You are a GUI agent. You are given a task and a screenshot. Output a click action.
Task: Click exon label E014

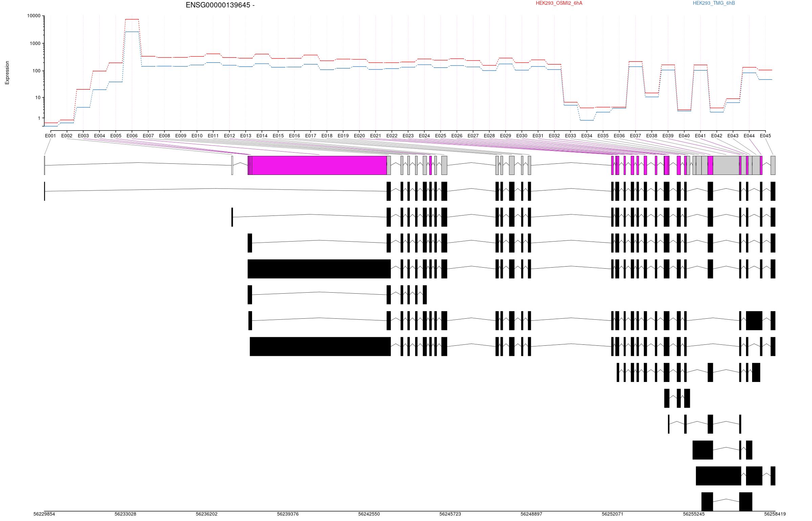point(262,136)
